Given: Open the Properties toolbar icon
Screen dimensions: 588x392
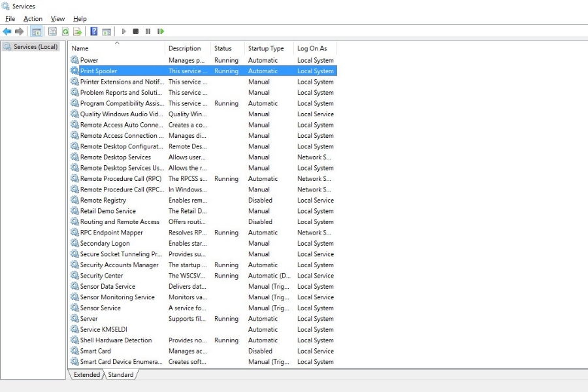Looking at the screenshot, I should [53, 31].
